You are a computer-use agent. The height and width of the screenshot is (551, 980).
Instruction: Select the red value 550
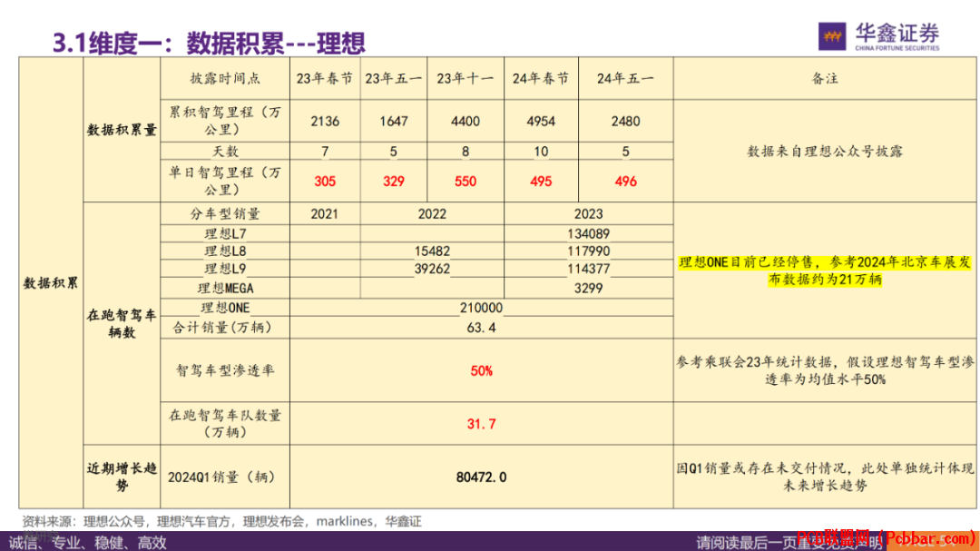tap(465, 182)
